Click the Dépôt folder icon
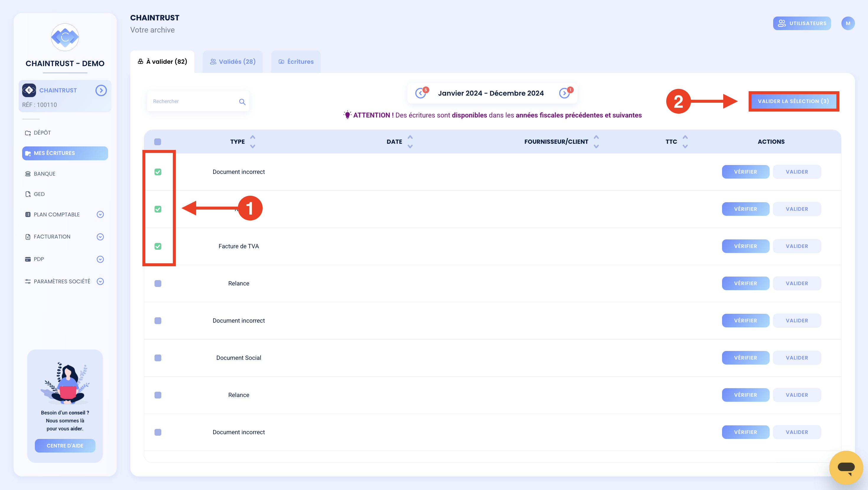The height and width of the screenshot is (490, 868). (x=28, y=133)
